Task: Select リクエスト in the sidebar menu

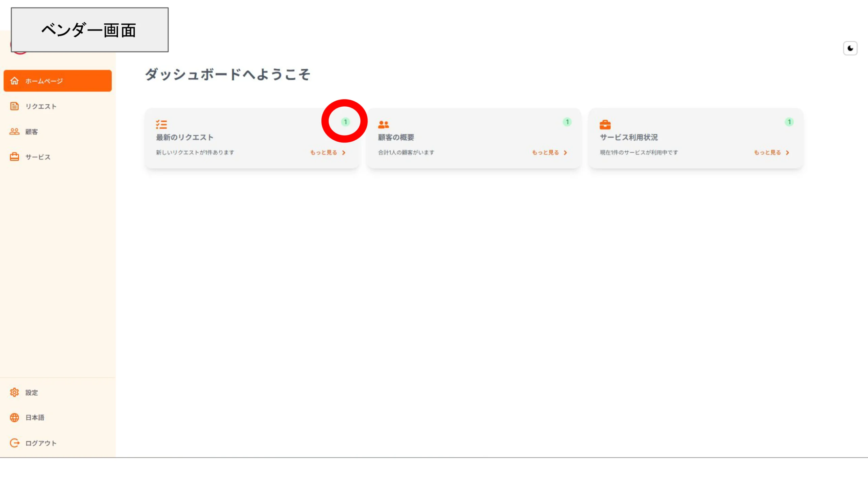Action: click(x=41, y=106)
